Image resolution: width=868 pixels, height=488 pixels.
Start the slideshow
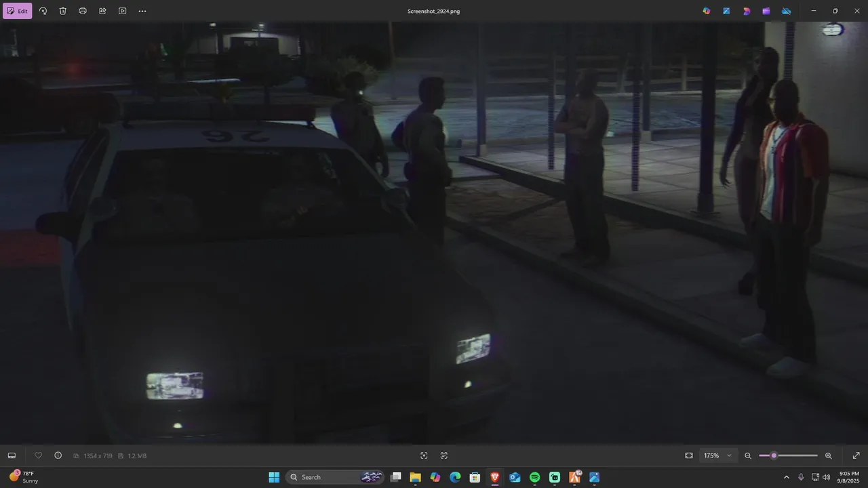point(122,11)
